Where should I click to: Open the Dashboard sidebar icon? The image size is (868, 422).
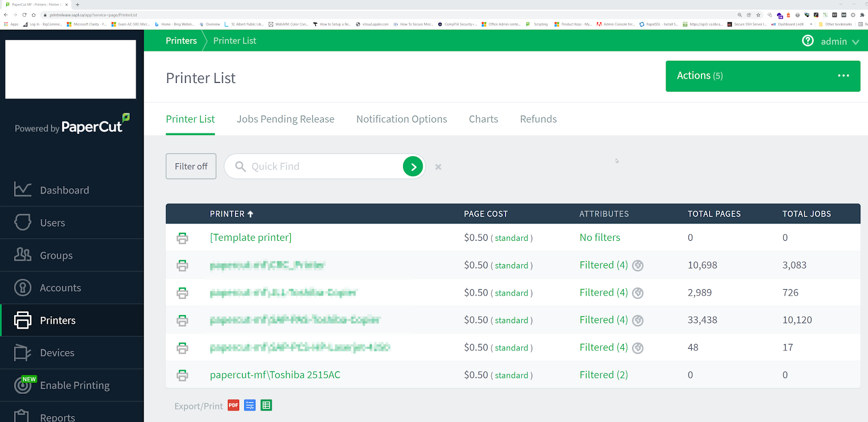click(22, 189)
